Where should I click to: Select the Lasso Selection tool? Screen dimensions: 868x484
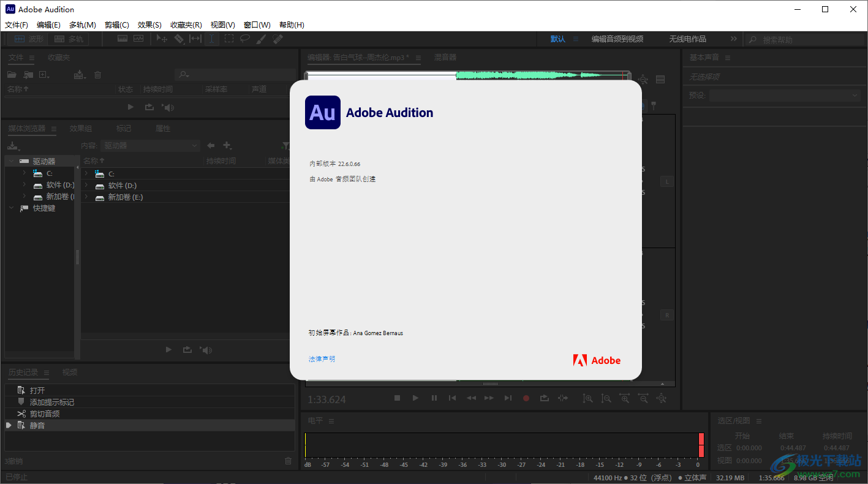tap(245, 39)
